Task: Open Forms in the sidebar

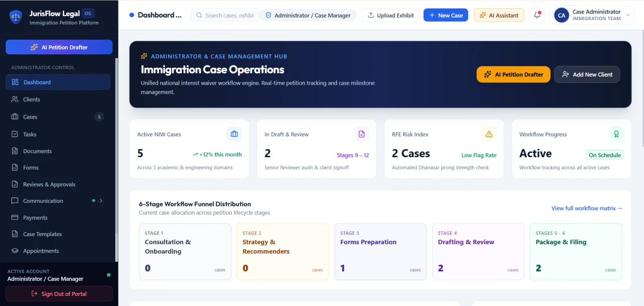Action: (x=58, y=167)
